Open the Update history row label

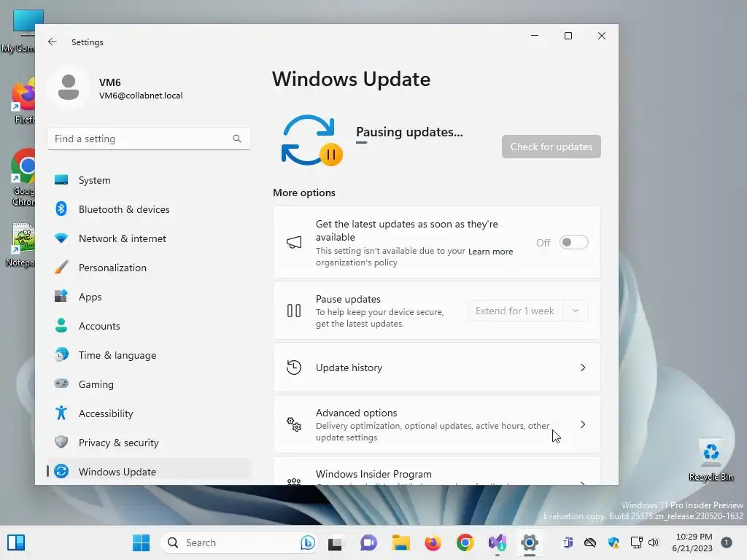point(349,367)
